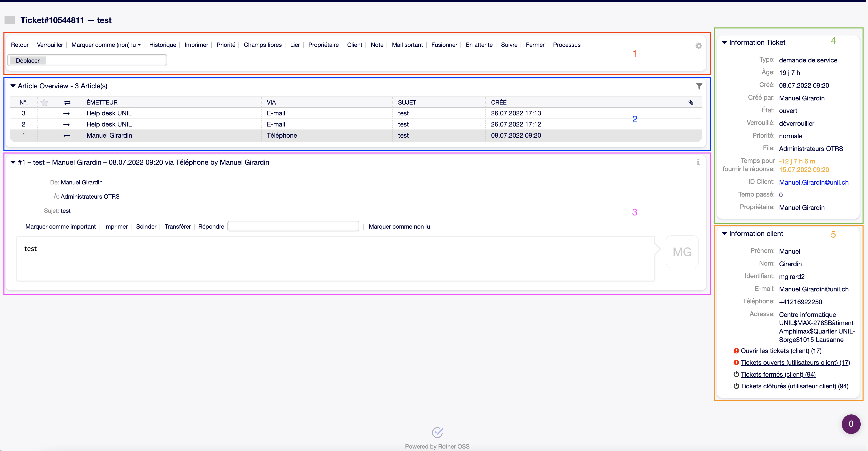Click the Répondre reply template field

[293, 226]
